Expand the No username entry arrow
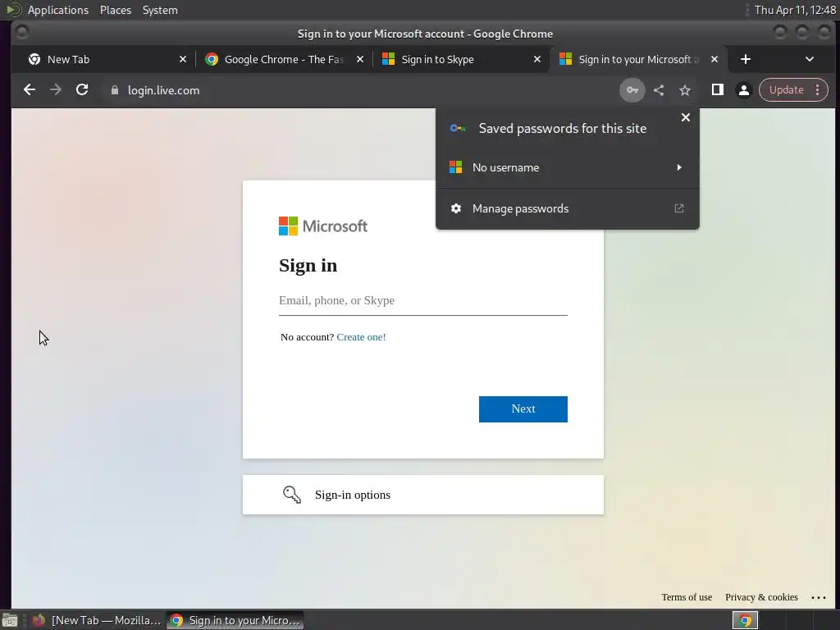This screenshot has height=630, width=840. point(679,167)
